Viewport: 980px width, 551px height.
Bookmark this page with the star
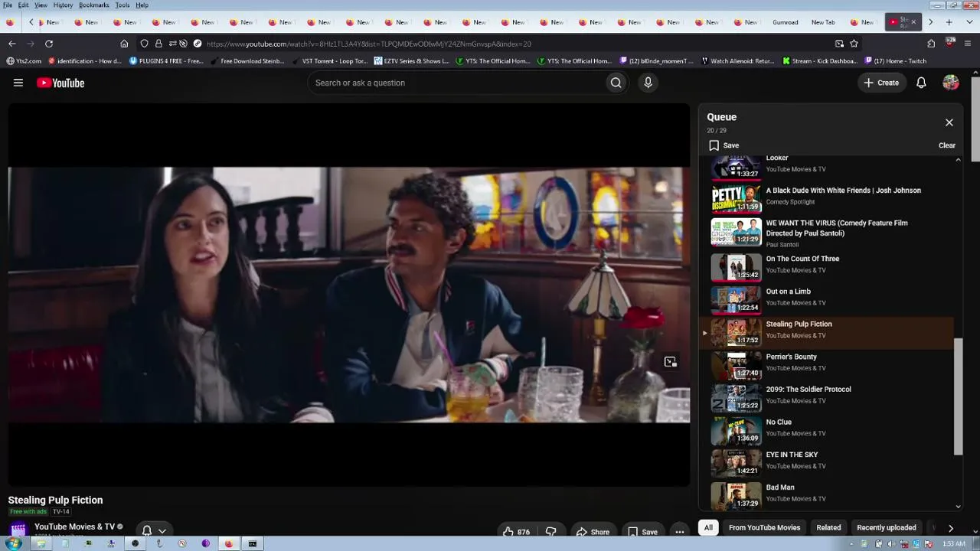coord(854,44)
